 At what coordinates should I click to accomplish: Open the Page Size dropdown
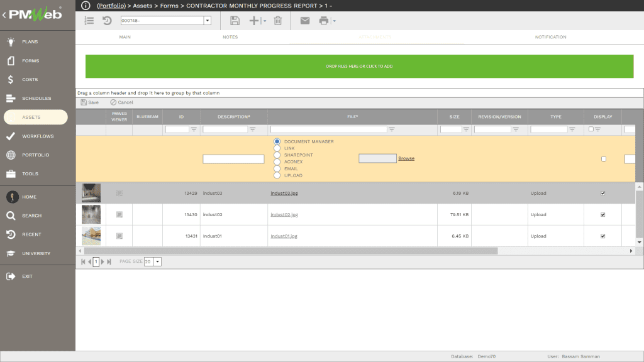(x=157, y=261)
